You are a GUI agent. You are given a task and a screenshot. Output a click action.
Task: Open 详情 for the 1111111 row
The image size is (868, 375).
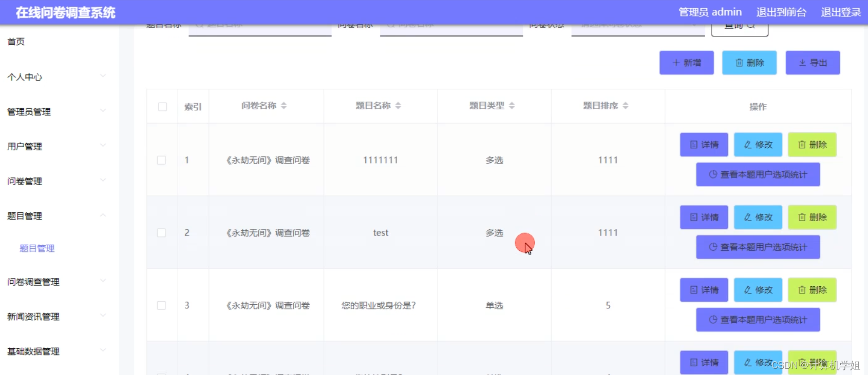point(704,145)
